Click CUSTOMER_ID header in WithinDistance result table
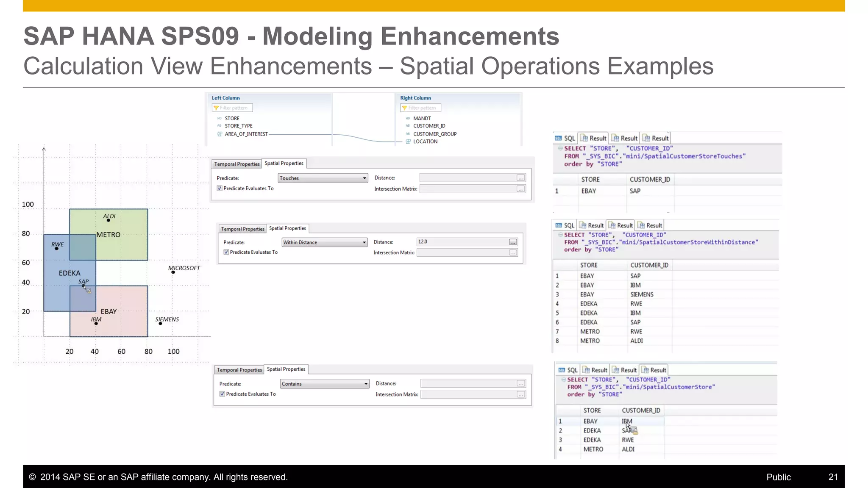868x488 pixels. (x=649, y=265)
